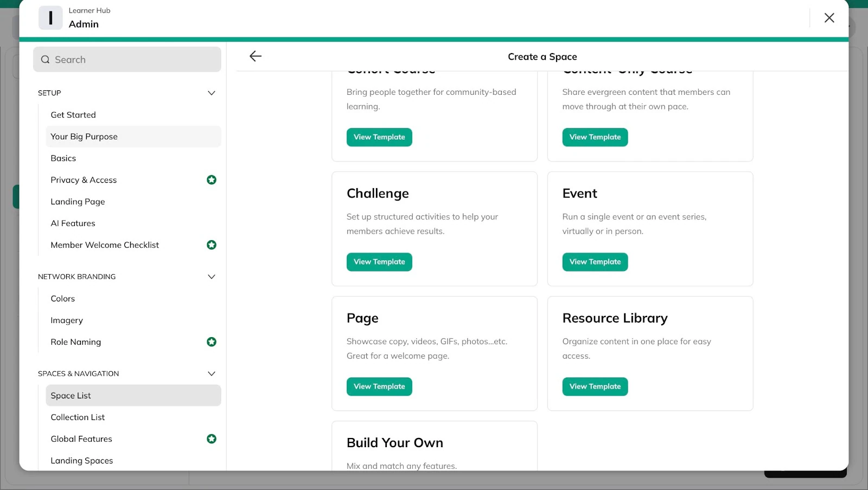Click the star badge beside Member Welcome Checklist
Viewport: 868px width, 490px height.
tap(212, 244)
